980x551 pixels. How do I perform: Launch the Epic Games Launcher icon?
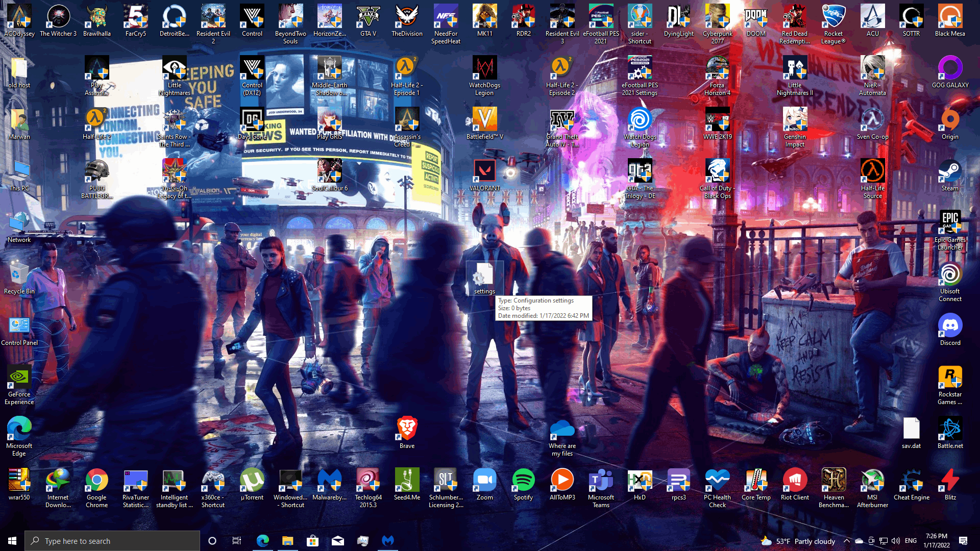pyautogui.click(x=950, y=230)
